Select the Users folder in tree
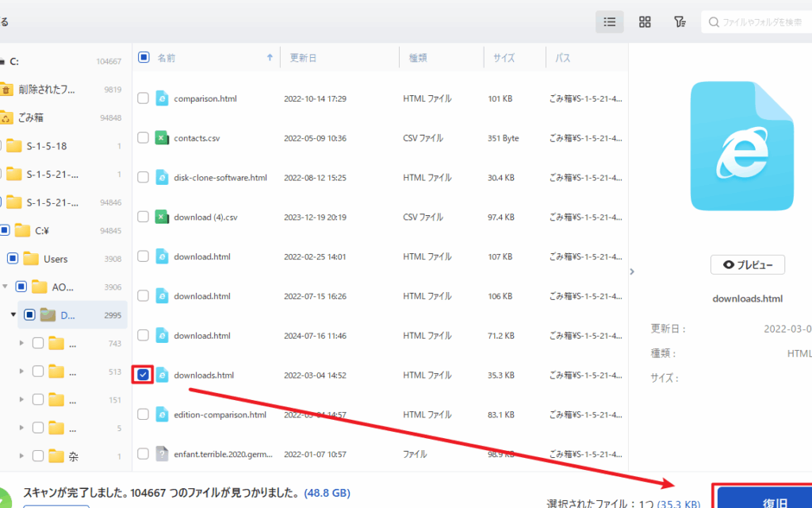Screen dimensions: 812x508 (x=56, y=259)
